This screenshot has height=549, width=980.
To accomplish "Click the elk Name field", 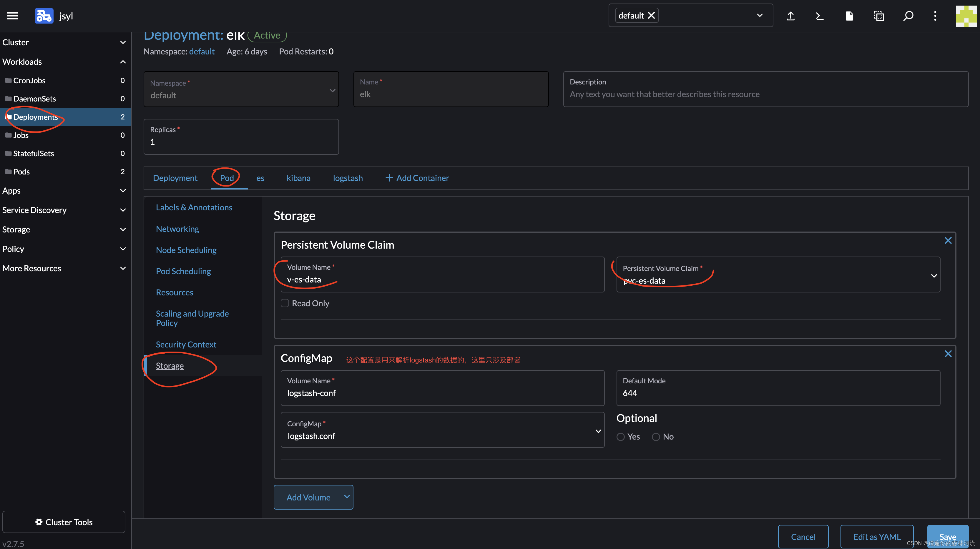I will coord(451,89).
